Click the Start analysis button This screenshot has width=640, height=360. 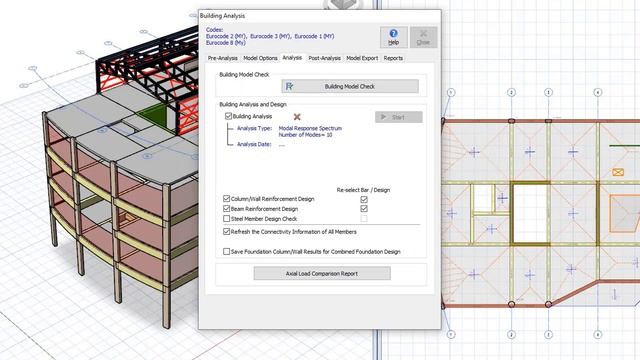[399, 117]
